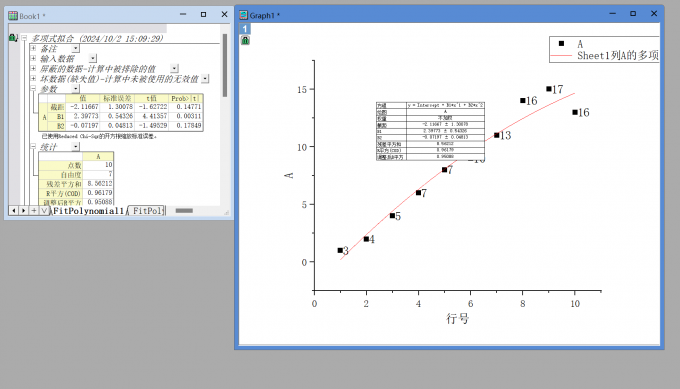680x389 pixels.
Task: Click the Graph1 window title icon
Action: point(244,15)
